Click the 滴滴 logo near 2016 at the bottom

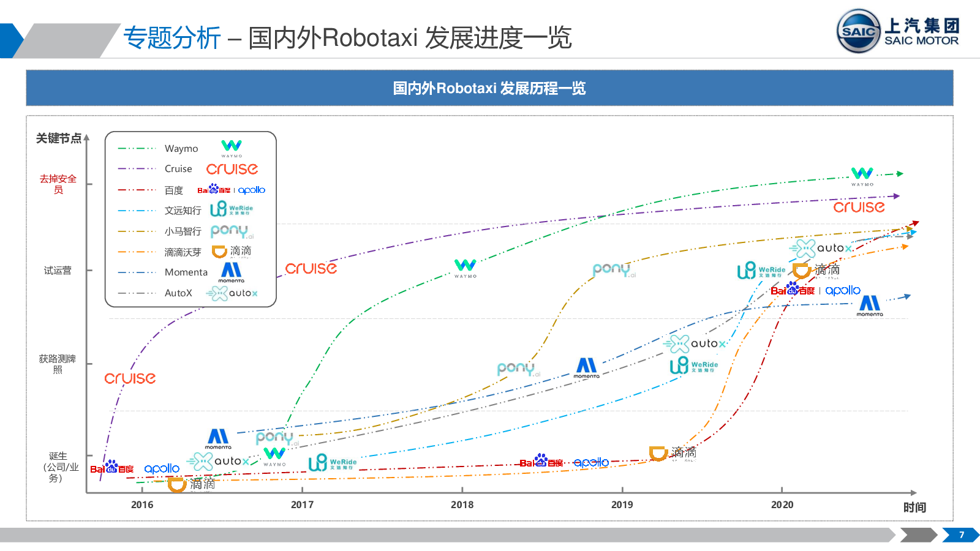coord(192,484)
